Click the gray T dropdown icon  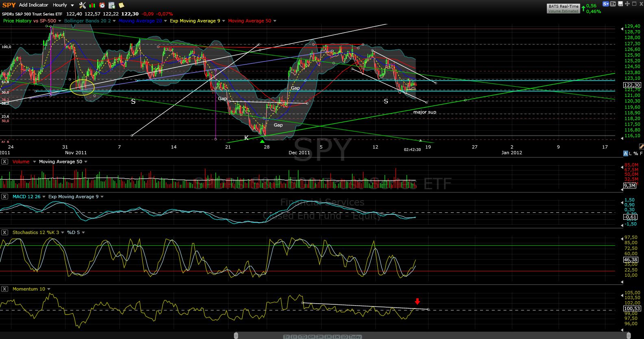(613, 4)
